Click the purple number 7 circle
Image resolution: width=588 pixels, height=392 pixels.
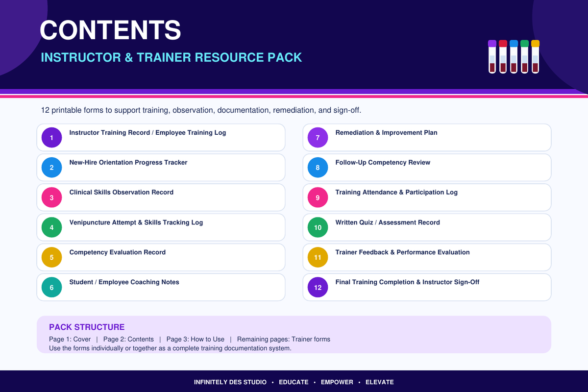tap(318, 138)
